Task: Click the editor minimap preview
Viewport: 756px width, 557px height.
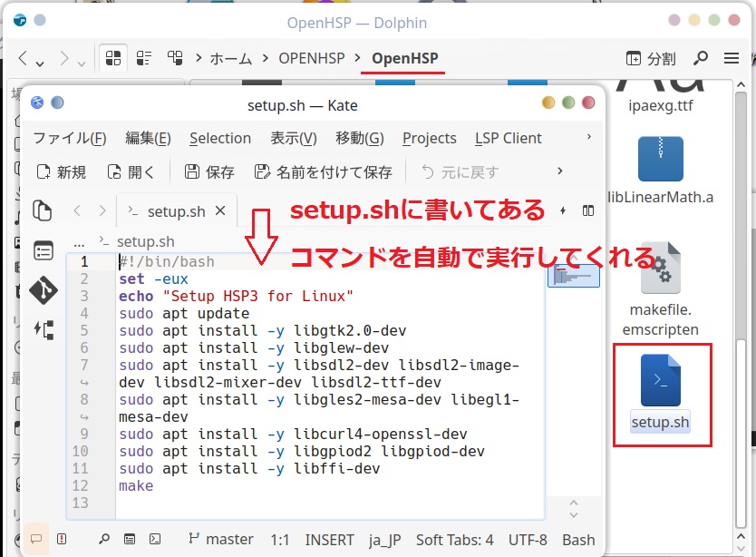Action: [x=573, y=276]
